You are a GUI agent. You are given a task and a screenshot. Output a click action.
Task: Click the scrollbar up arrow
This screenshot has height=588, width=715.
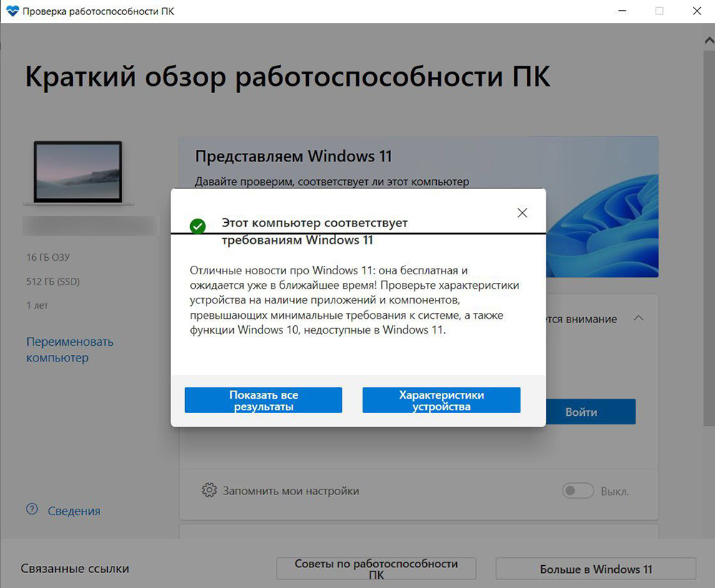point(707,42)
